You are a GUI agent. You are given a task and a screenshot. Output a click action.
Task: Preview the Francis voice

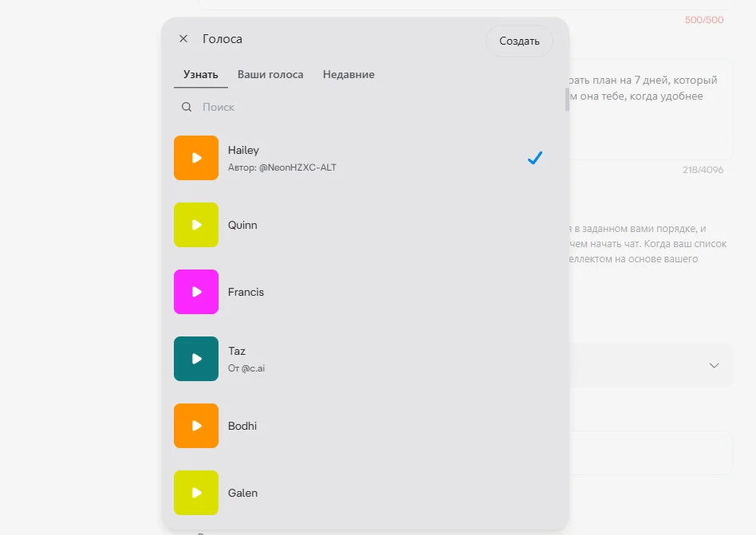tap(195, 292)
